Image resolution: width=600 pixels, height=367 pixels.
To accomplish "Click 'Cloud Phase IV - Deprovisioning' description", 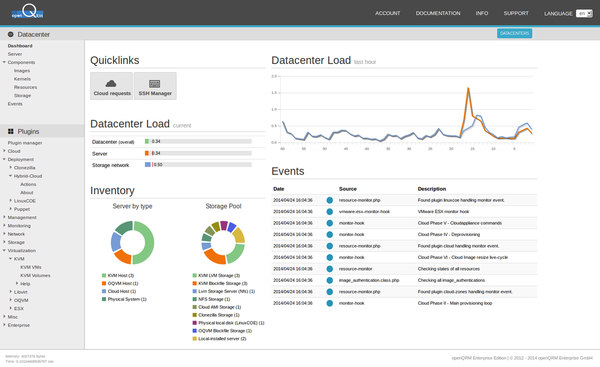I will (x=448, y=235).
